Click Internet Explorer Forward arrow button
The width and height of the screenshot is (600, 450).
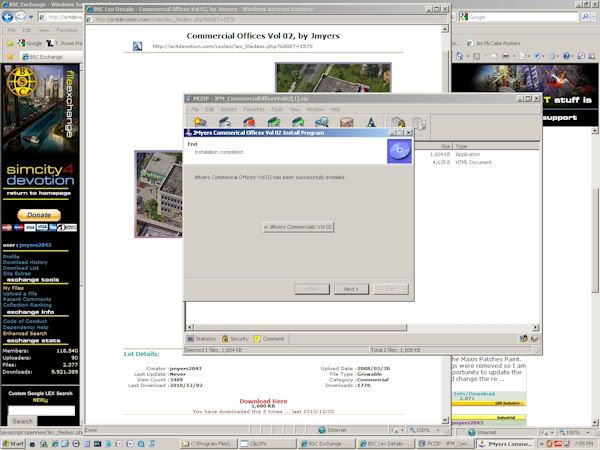click(x=21, y=17)
